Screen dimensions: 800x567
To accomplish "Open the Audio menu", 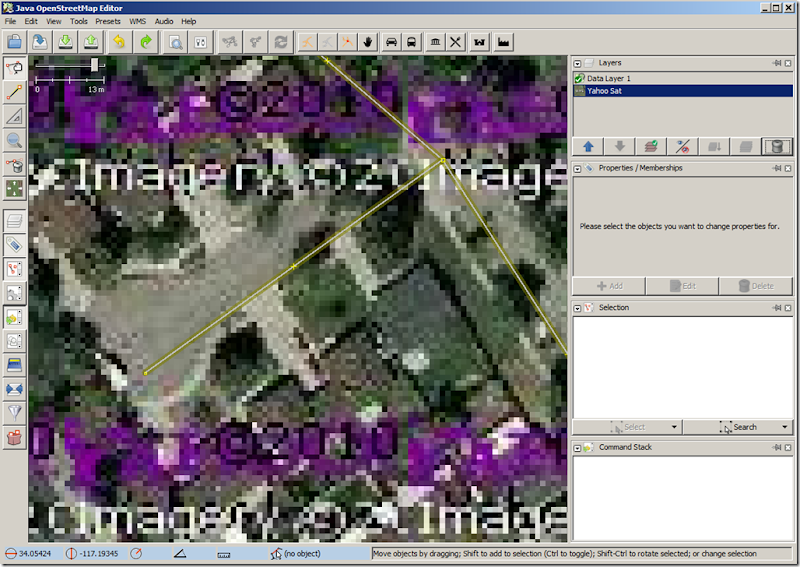I will coord(164,21).
